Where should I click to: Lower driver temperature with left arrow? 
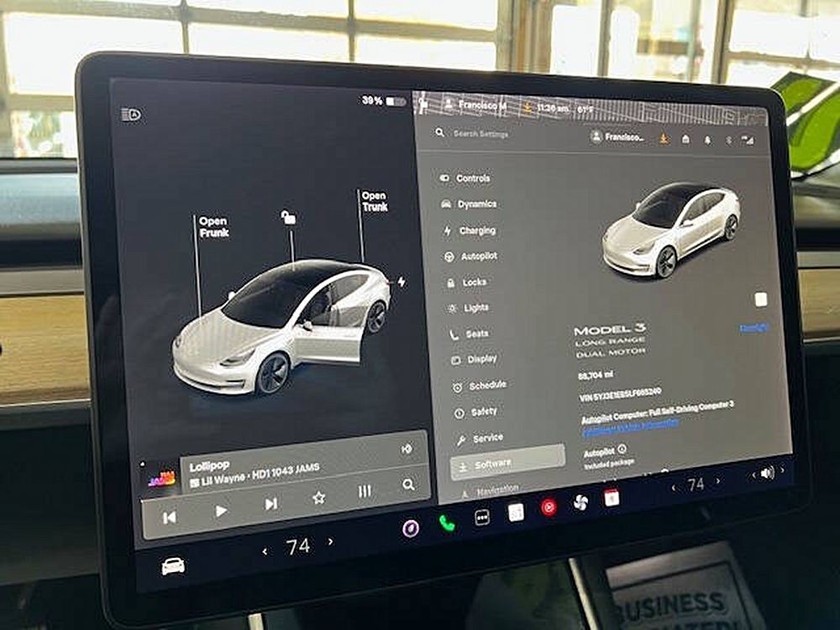pos(265,551)
